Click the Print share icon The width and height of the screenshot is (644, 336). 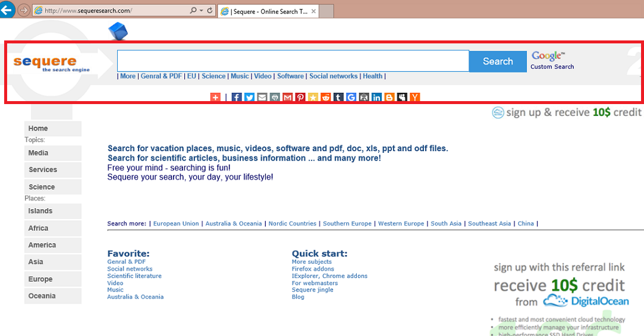[x=275, y=98]
